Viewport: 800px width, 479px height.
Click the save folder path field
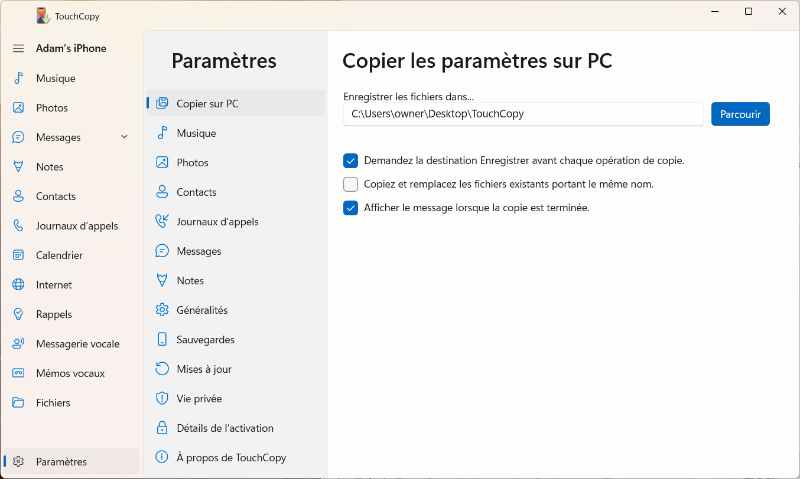pyautogui.click(x=523, y=114)
